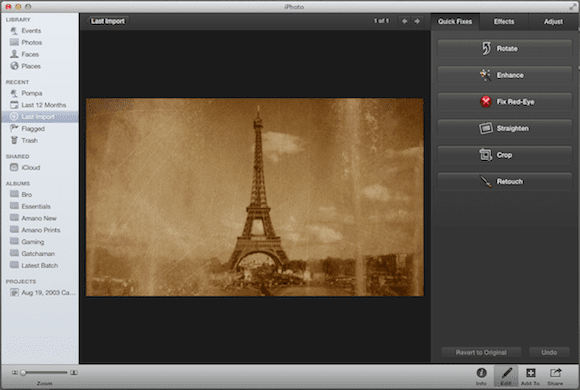Go to the next photo arrow
The image size is (580, 390).
pos(417,21)
